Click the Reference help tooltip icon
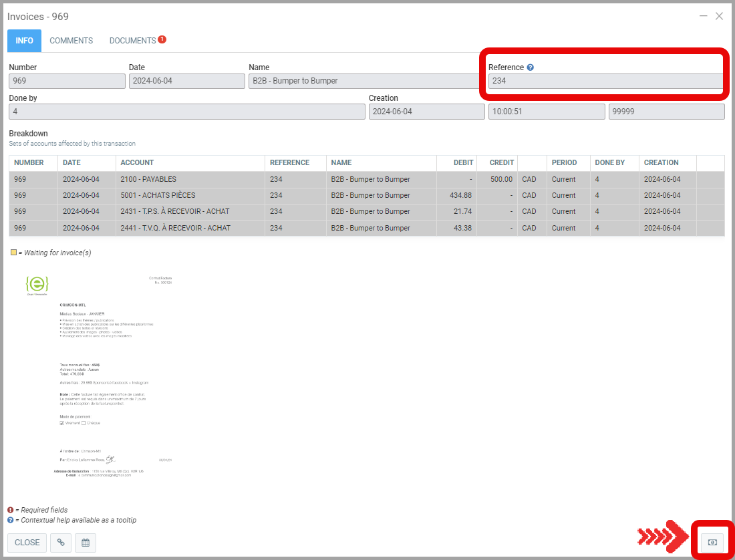 tap(530, 67)
